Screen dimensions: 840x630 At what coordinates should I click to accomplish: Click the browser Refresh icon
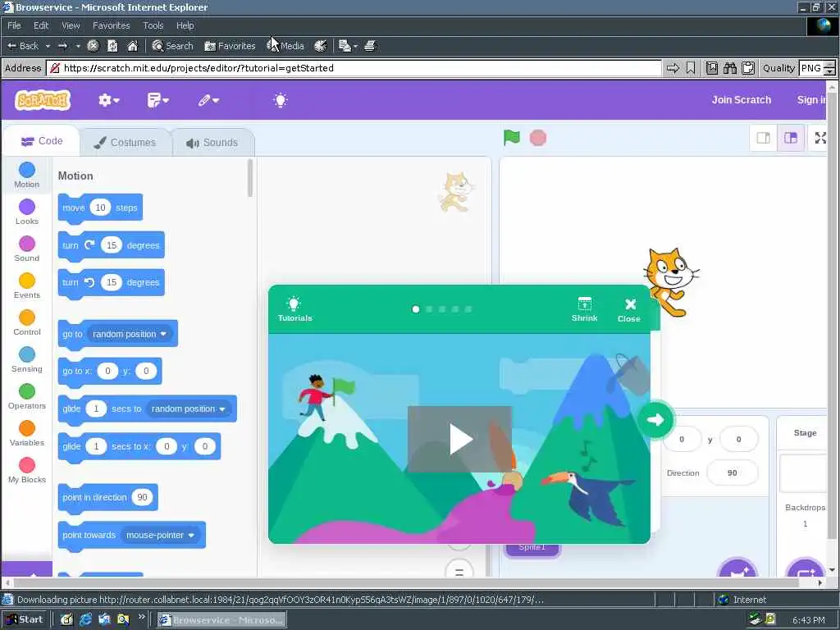pyautogui.click(x=112, y=46)
